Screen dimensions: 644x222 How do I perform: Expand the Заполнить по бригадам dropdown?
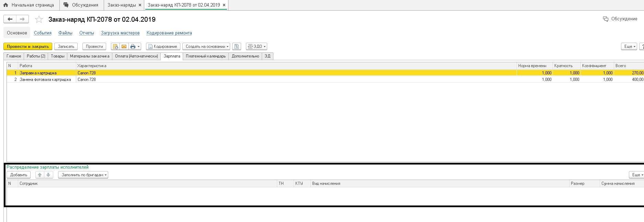coord(83,175)
